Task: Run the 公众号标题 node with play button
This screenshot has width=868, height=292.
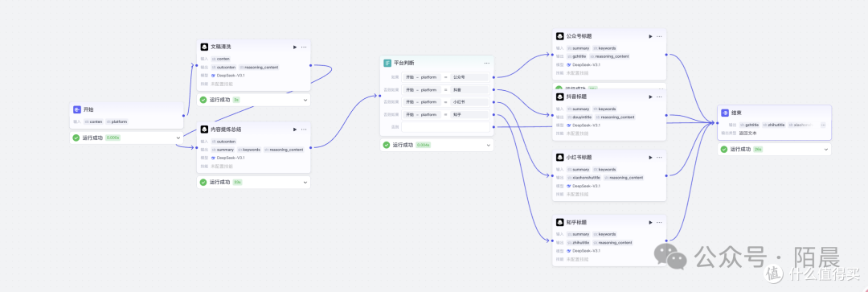Action: click(650, 36)
